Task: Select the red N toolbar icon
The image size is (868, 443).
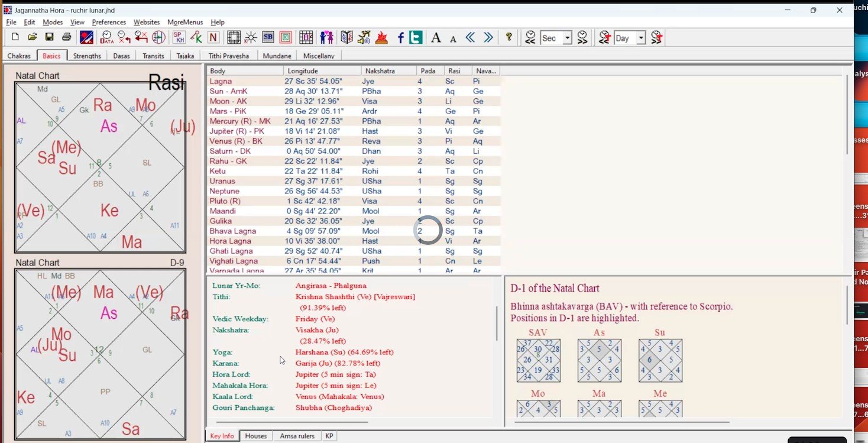Action: 213,38
